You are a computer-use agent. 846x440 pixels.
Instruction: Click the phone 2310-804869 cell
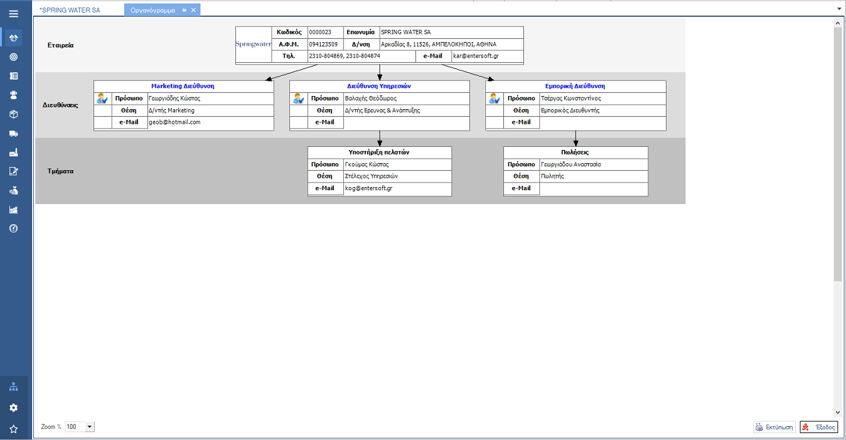click(361, 56)
